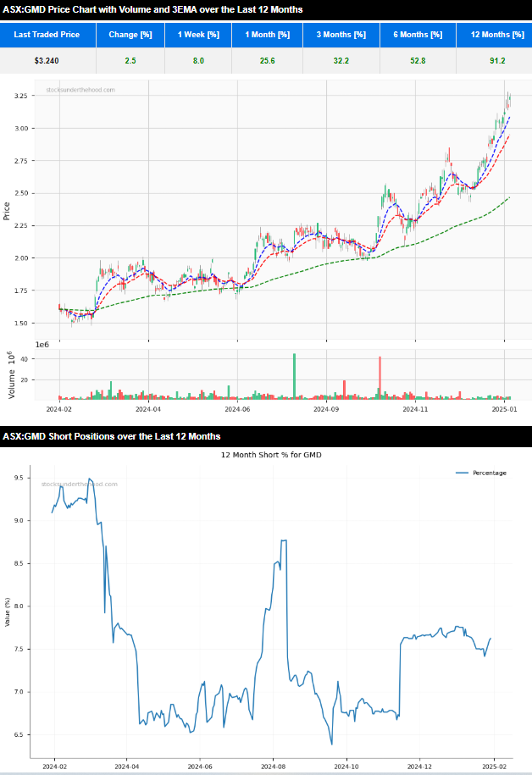
Task: Click the 12 Month Short % for GMD title
Action: 271,455
